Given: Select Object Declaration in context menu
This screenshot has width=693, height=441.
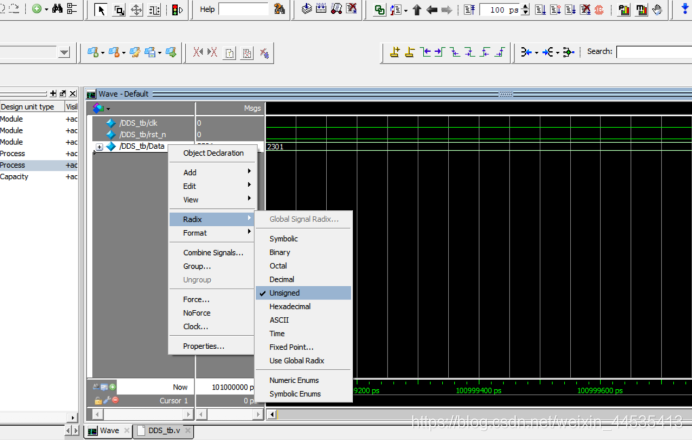Looking at the screenshot, I should tap(212, 153).
